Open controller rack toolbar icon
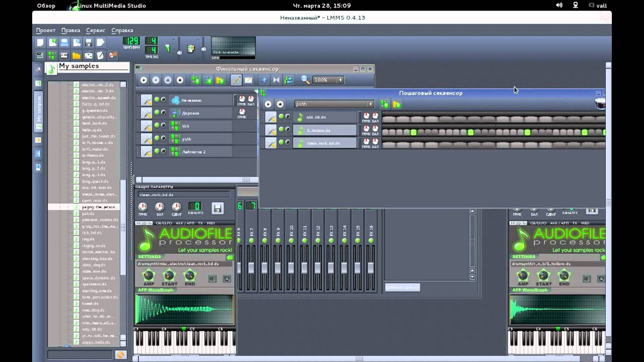 (113, 55)
